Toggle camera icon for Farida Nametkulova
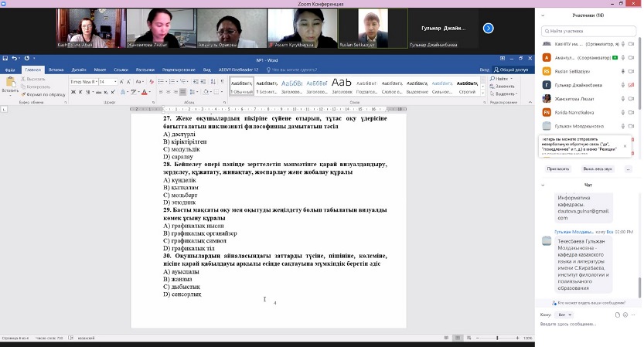Screen dimensions: 644x347 click(x=632, y=111)
